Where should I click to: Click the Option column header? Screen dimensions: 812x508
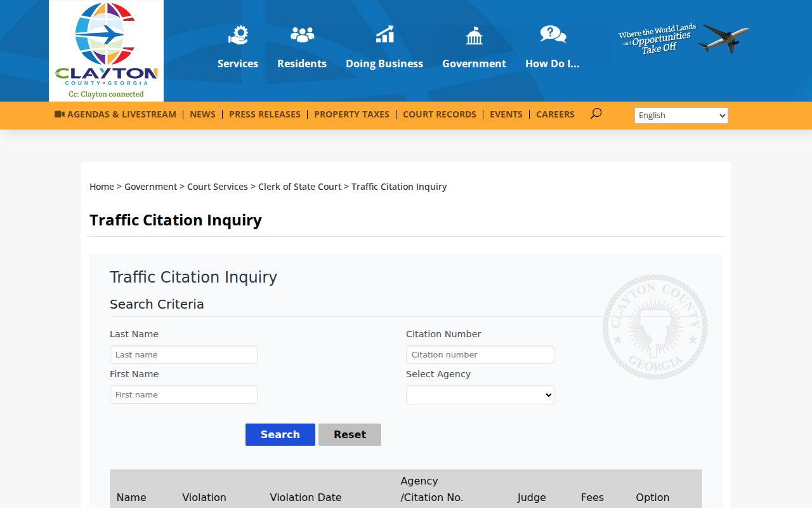click(x=653, y=497)
